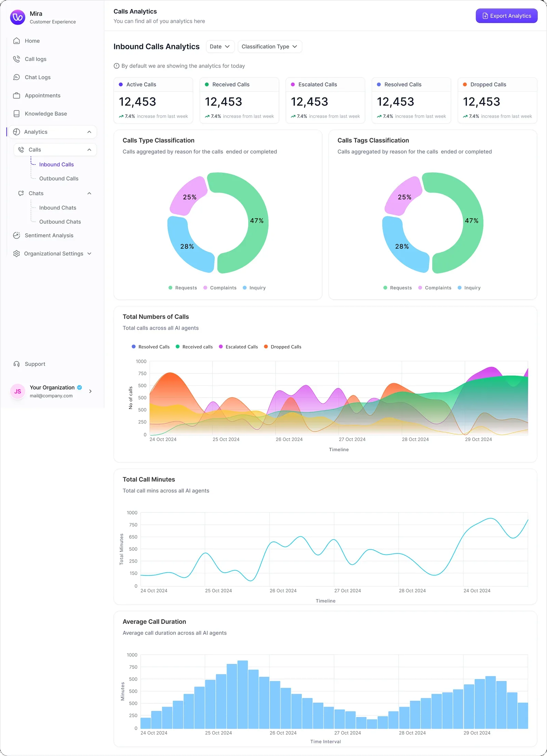Open the Date filter dropdown
The width and height of the screenshot is (547, 756).
coord(220,47)
